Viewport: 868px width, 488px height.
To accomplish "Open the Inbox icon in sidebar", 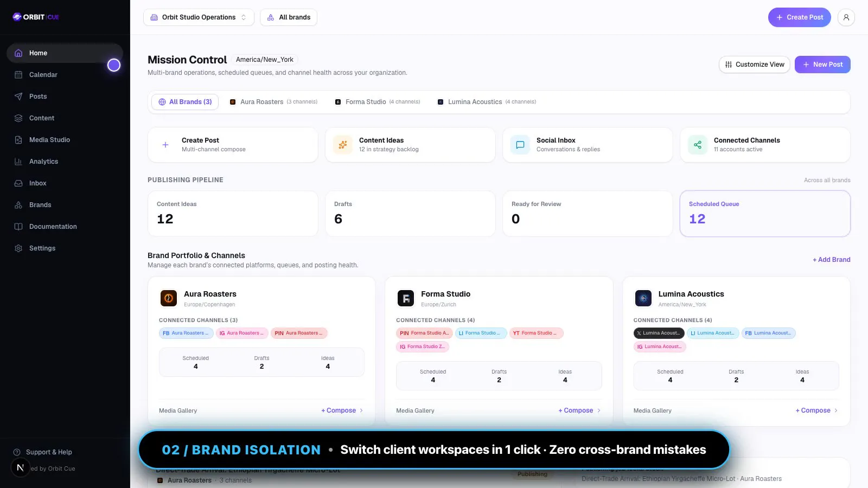I will 18,183.
